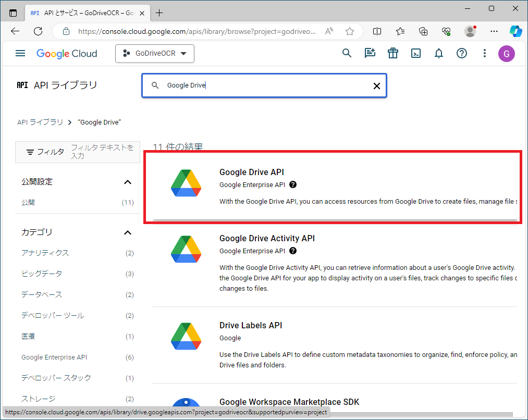Click the フィルタ filter icon
Viewport: 528px width, 420px height.
[x=30, y=152]
